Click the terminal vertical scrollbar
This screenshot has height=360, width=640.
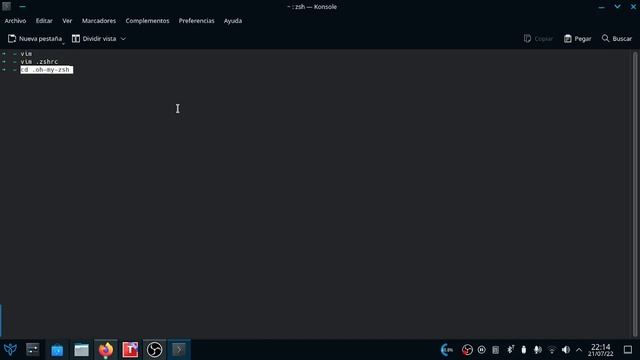tap(635, 194)
